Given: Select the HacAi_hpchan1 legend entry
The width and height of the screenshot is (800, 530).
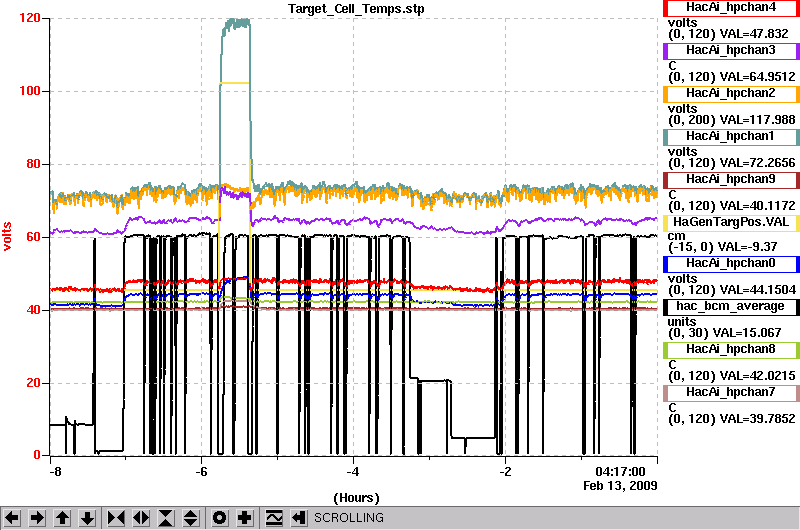Looking at the screenshot, I should point(731,137).
